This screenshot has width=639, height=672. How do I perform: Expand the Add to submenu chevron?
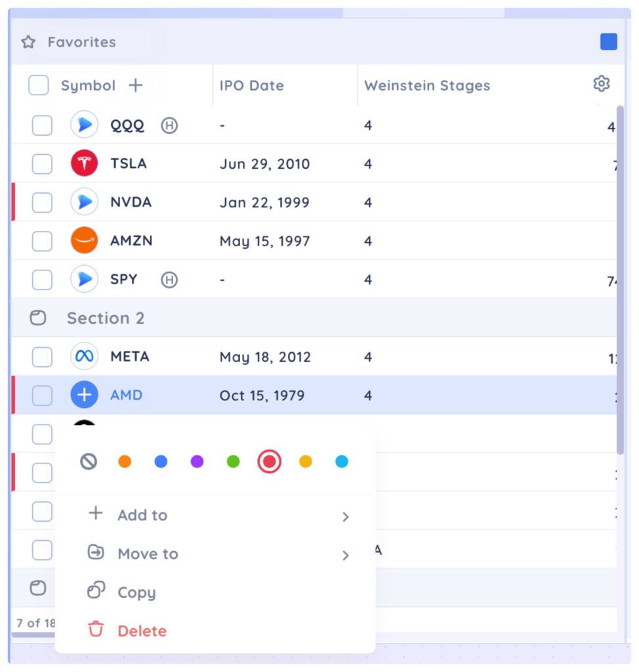pos(346,517)
